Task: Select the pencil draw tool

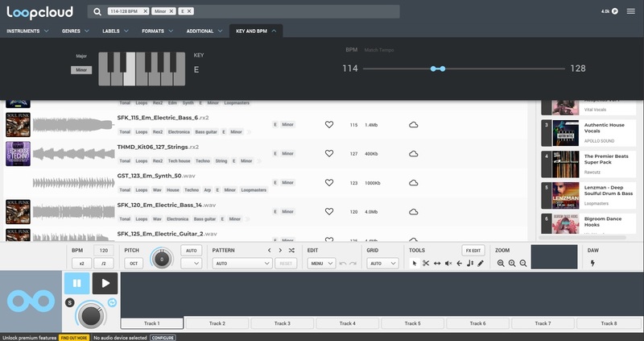Action: click(481, 264)
